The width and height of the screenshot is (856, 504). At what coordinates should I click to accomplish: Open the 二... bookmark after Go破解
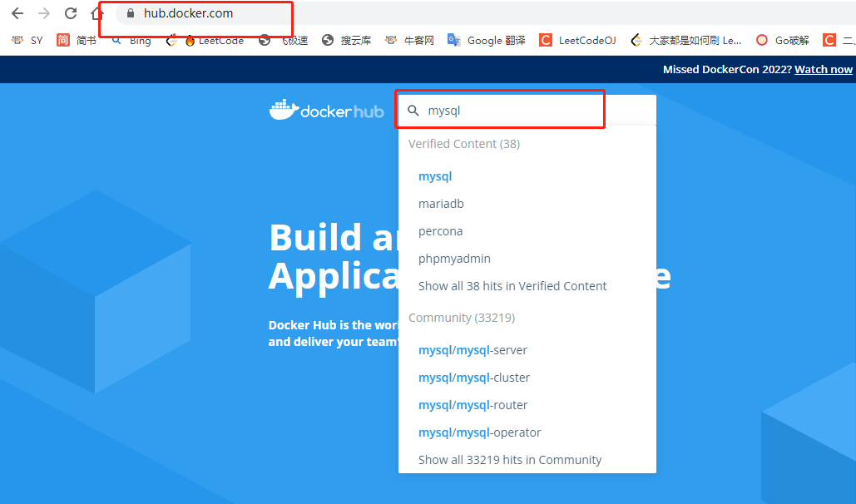[839, 41]
